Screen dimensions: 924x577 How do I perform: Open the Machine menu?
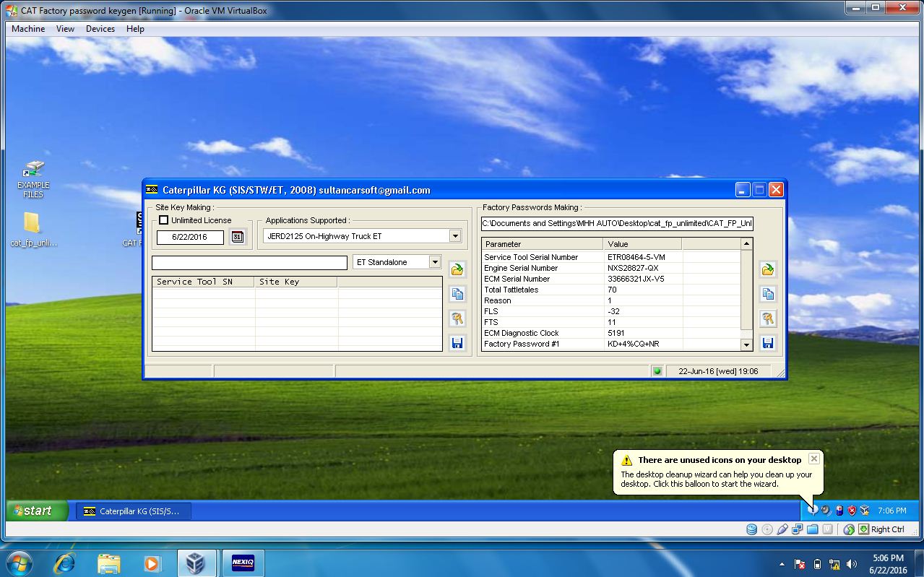click(28, 29)
